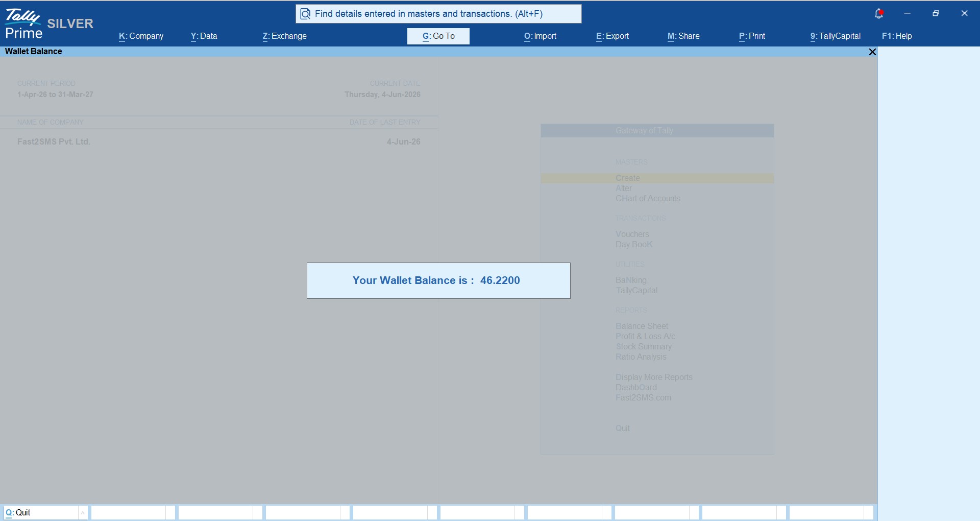Restore down the Tally Prime window
The image size is (980, 521).
click(936, 14)
